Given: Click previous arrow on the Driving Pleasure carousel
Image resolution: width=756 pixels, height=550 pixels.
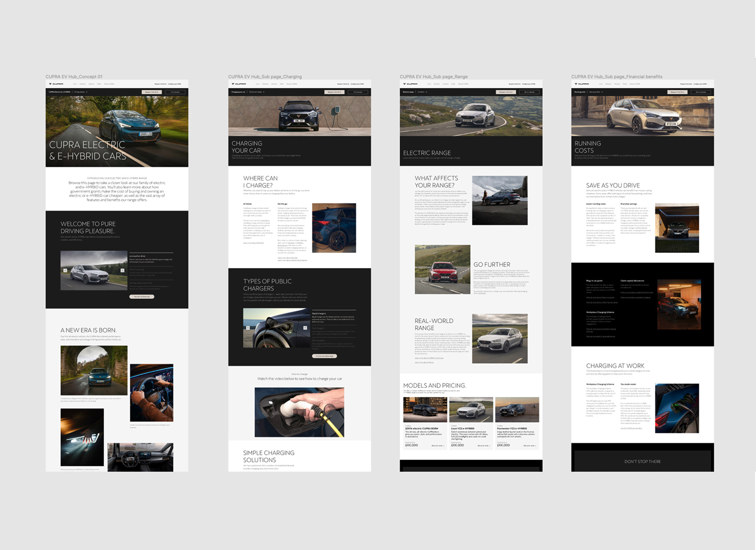Looking at the screenshot, I should click(65, 271).
